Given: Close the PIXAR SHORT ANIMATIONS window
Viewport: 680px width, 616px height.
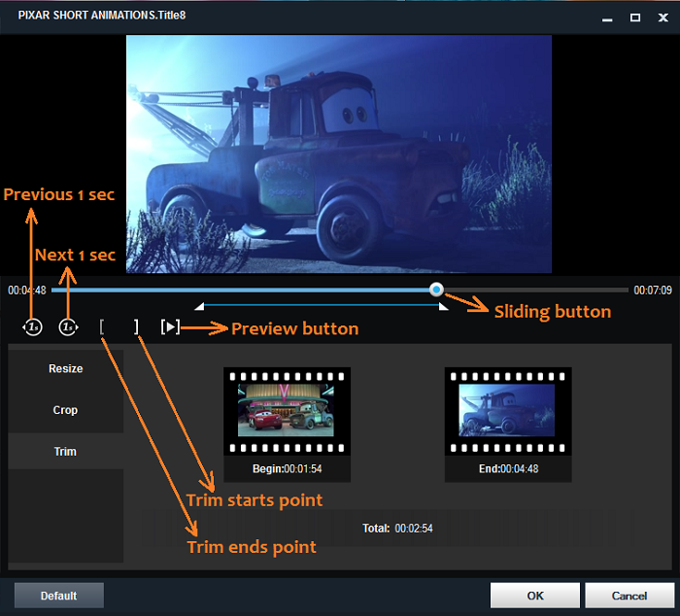Looking at the screenshot, I should 663,17.
